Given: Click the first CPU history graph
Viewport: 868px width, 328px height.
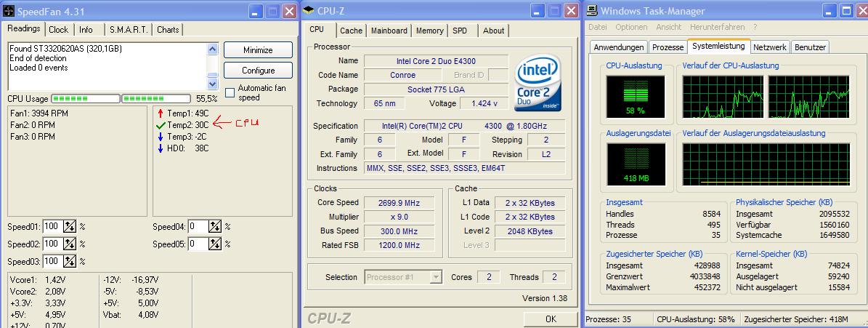Looking at the screenshot, I should click(x=723, y=97).
